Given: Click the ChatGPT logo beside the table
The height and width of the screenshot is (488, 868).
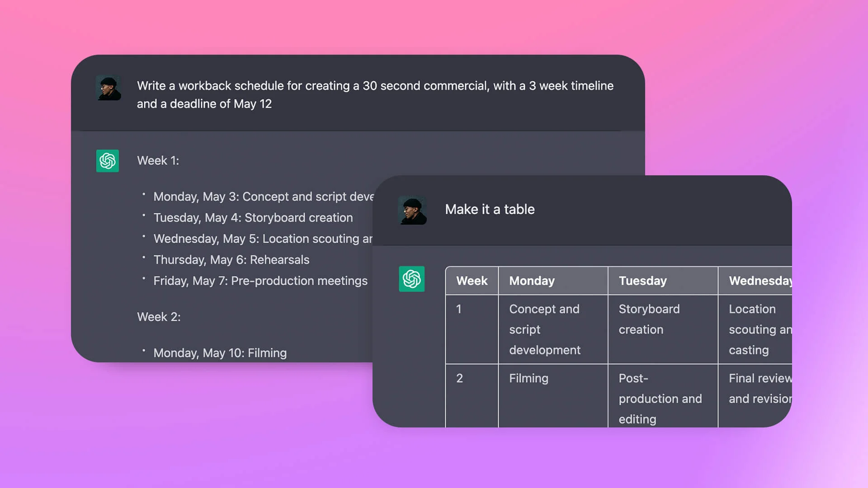Looking at the screenshot, I should (411, 279).
